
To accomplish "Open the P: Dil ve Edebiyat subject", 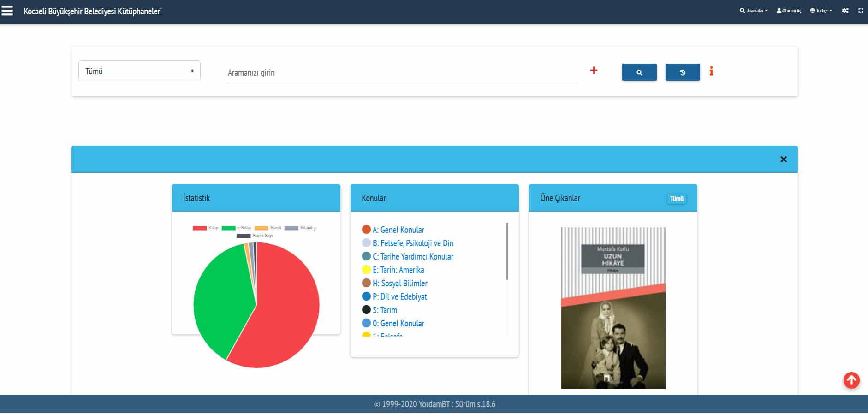I will 399,297.
